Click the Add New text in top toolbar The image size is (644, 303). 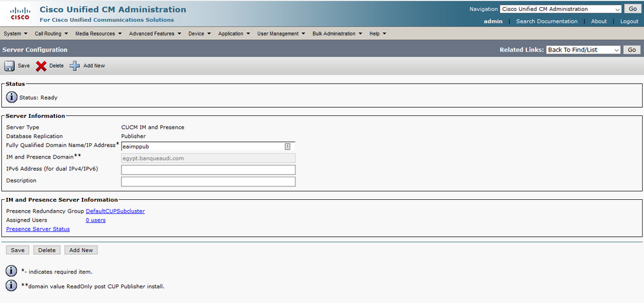(x=94, y=66)
